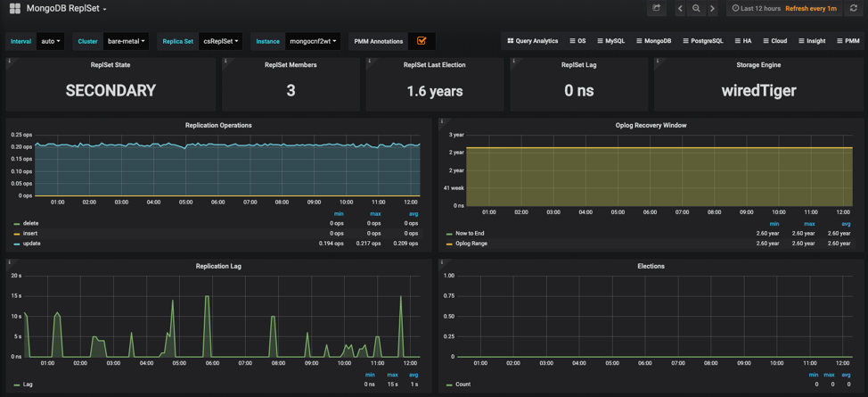Open the MongoDB dashboards menu
This screenshot has width=868, height=397.
tap(652, 41)
